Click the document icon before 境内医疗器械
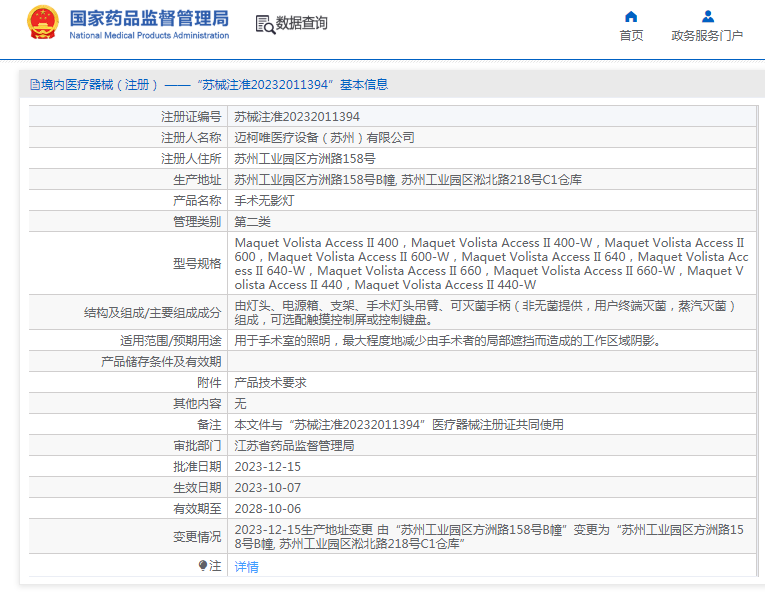The width and height of the screenshot is (765, 599). [35, 85]
